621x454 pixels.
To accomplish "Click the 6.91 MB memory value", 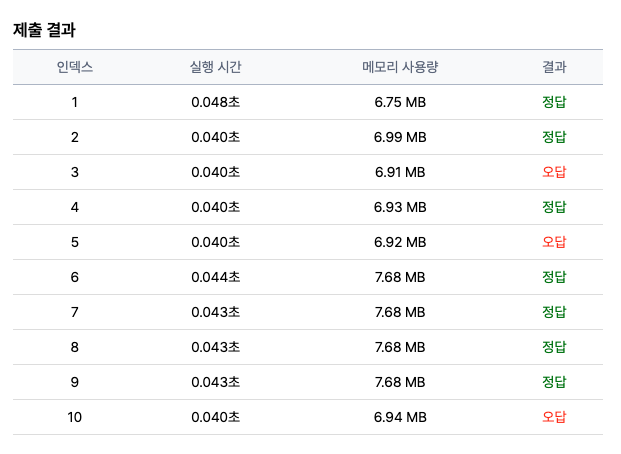I will pyautogui.click(x=400, y=172).
